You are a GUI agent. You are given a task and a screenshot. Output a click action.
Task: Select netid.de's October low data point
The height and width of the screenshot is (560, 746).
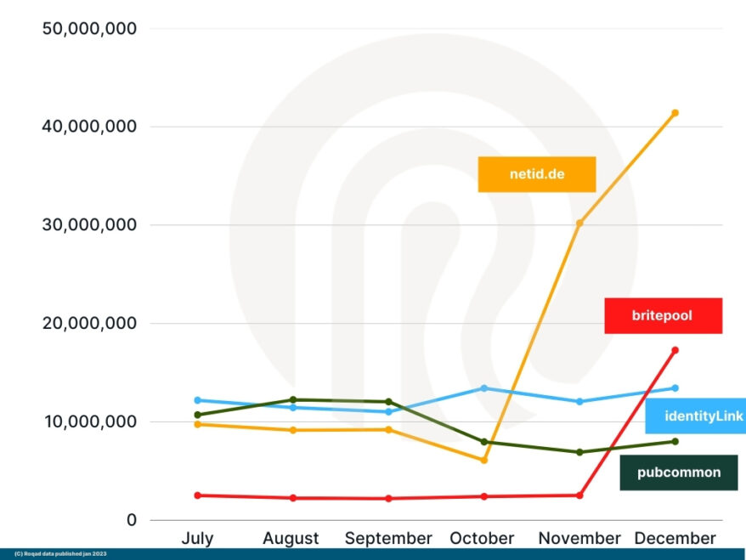tap(484, 460)
